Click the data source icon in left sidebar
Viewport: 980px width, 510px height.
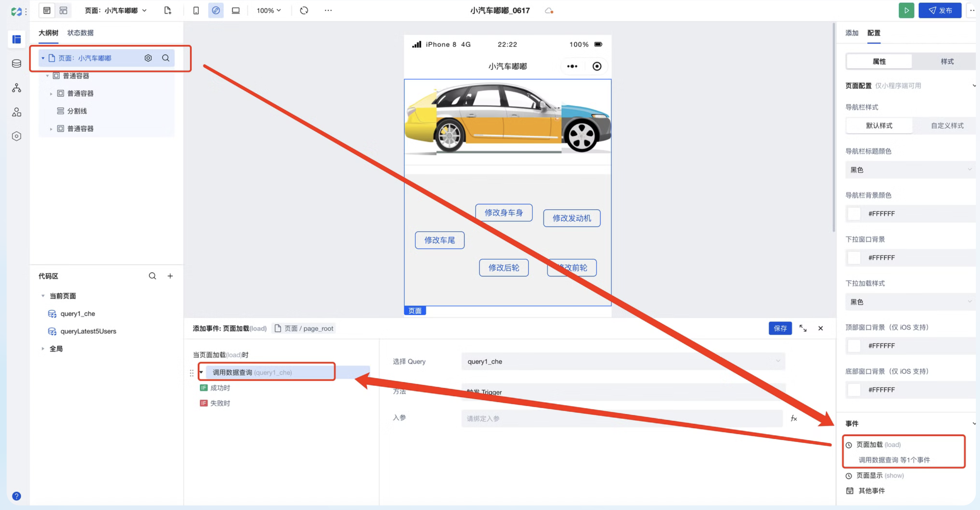coord(17,64)
